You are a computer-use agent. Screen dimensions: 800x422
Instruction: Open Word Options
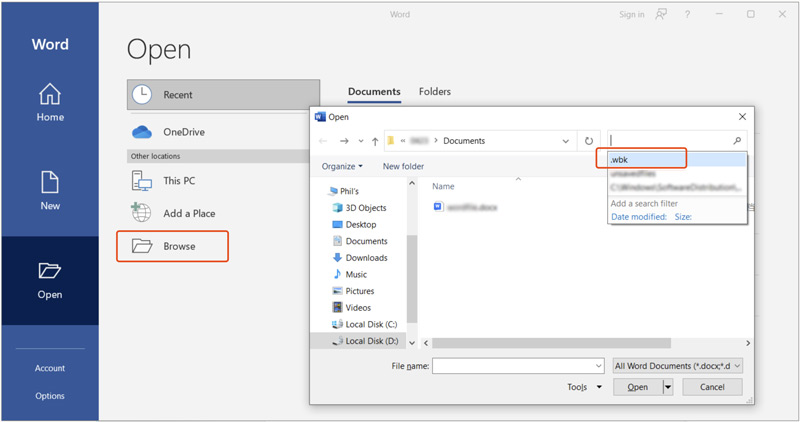point(49,395)
